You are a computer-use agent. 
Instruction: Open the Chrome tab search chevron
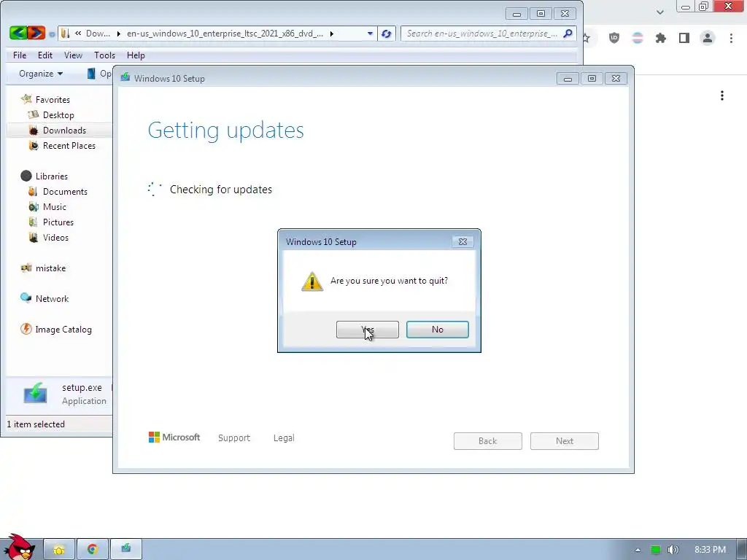click(x=659, y=12)
